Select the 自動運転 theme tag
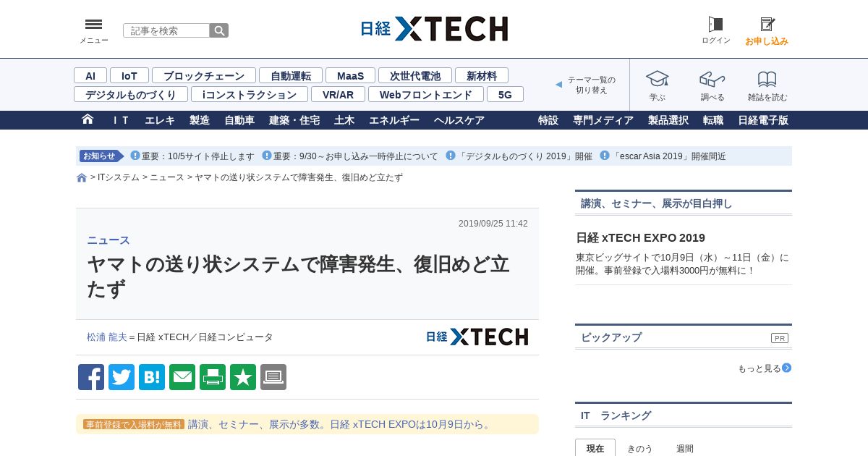Screen dimensions: 868x456 pos(291,75)
